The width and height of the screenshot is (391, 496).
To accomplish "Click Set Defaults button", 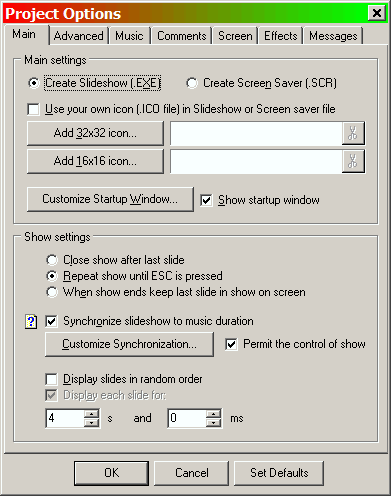I will point(279,473).
